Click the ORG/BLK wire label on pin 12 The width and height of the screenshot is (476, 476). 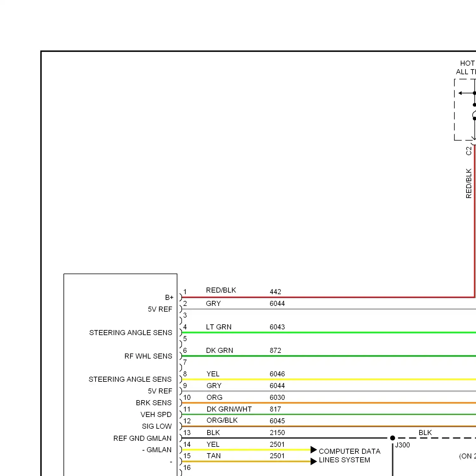pos(222,420)
